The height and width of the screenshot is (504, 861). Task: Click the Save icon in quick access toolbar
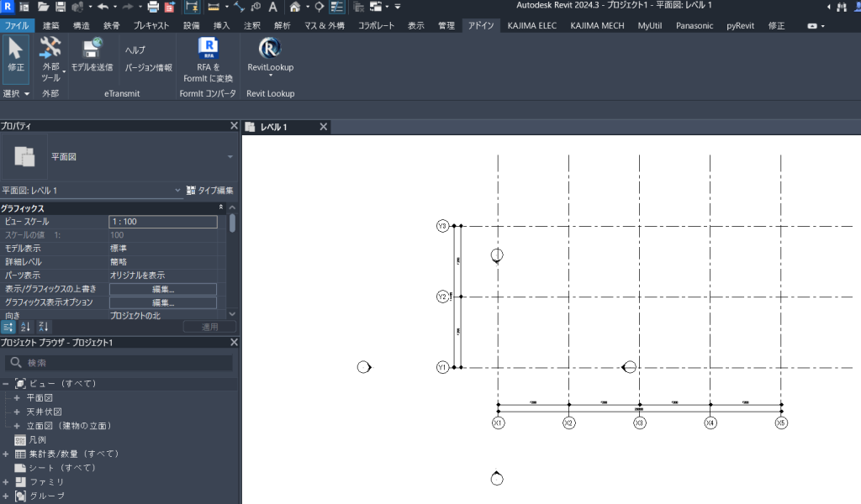pyautogui.click(x=61, y=7)
